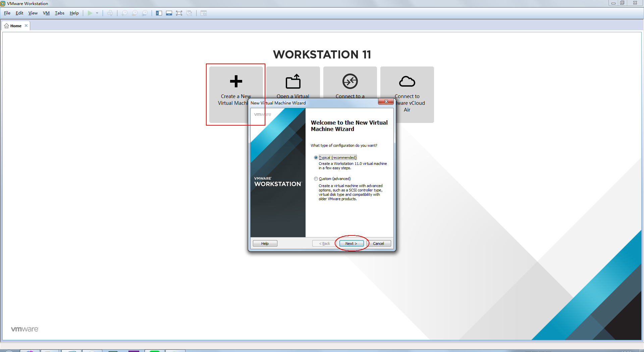Click the Help button in wizard
The width and height of the screenshot is (644, 352).
(265, 244)
